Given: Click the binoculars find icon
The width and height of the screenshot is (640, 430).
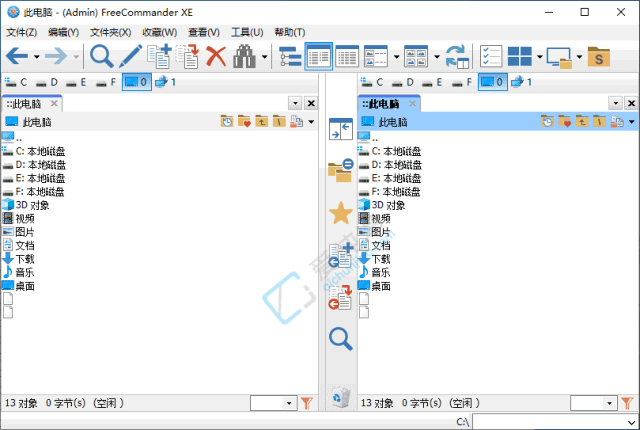Looking at the screenshot, I should coord(244,56).
